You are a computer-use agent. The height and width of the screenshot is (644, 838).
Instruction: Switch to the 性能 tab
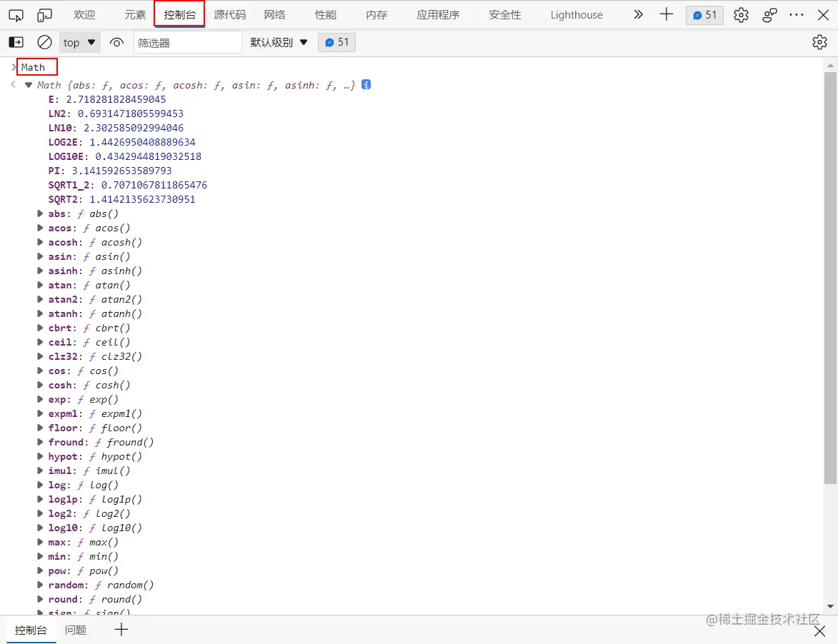326,15
